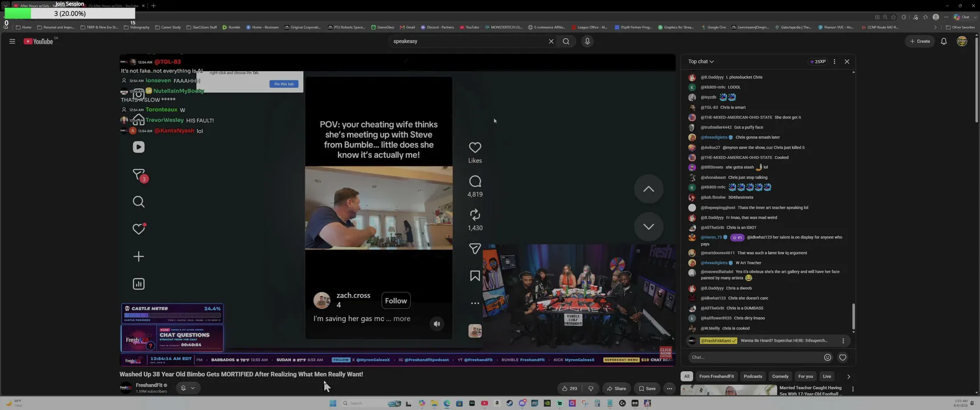The width and height of the screenshot is (980, 410).
Task: Open taskbar clock and date
Action: [961, 403]
